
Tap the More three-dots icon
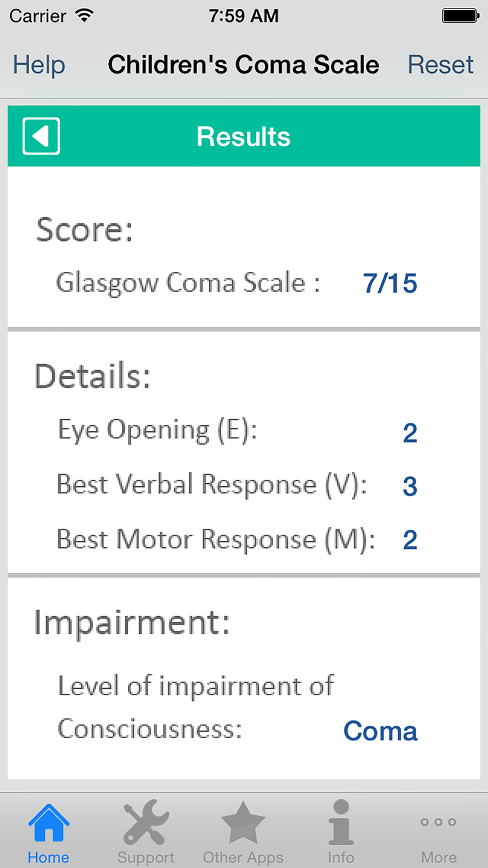[x=438, y=822]
